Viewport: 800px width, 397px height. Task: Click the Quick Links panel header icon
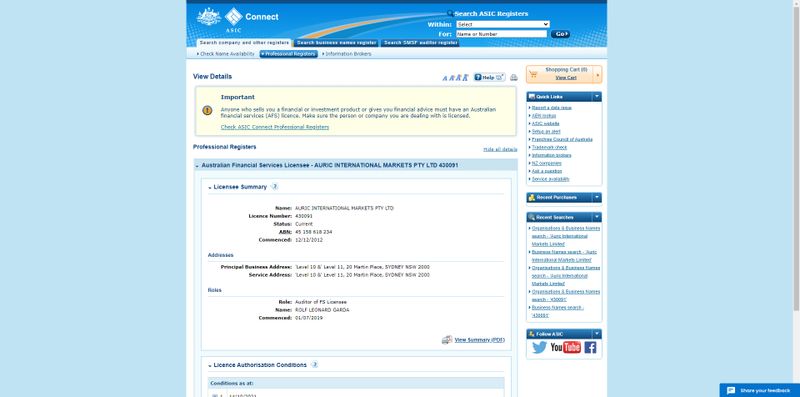tap(532, 96)
